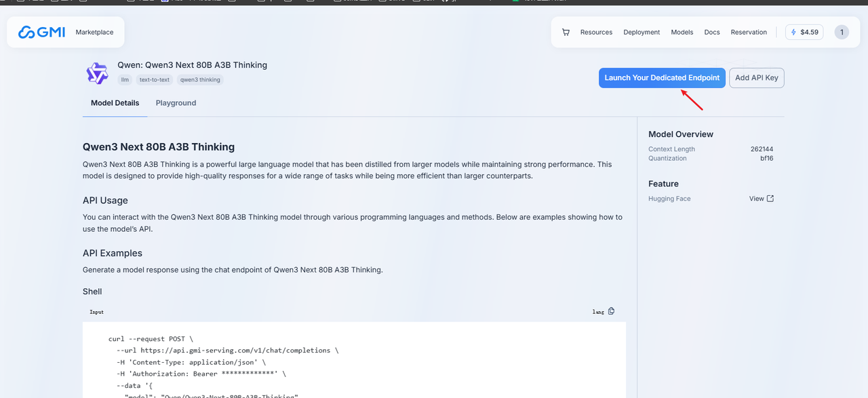Click the llm tag

click(x=125, y=79)
